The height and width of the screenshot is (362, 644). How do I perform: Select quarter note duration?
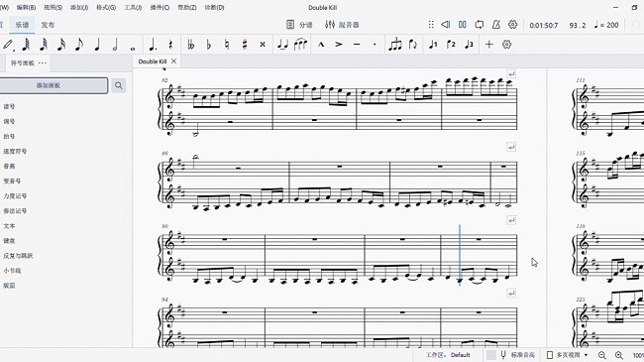[97, 45]
